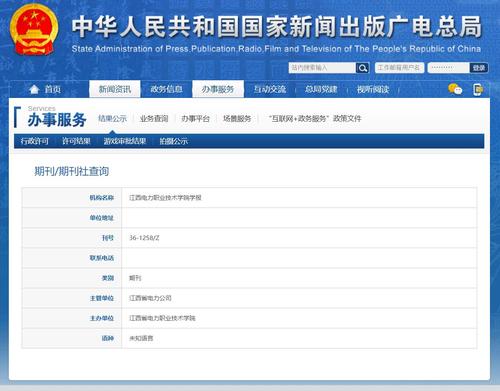Open "互联网+政务服务" 政策文件 link
The image size is (500, 391).
click(x=315, y=118)
